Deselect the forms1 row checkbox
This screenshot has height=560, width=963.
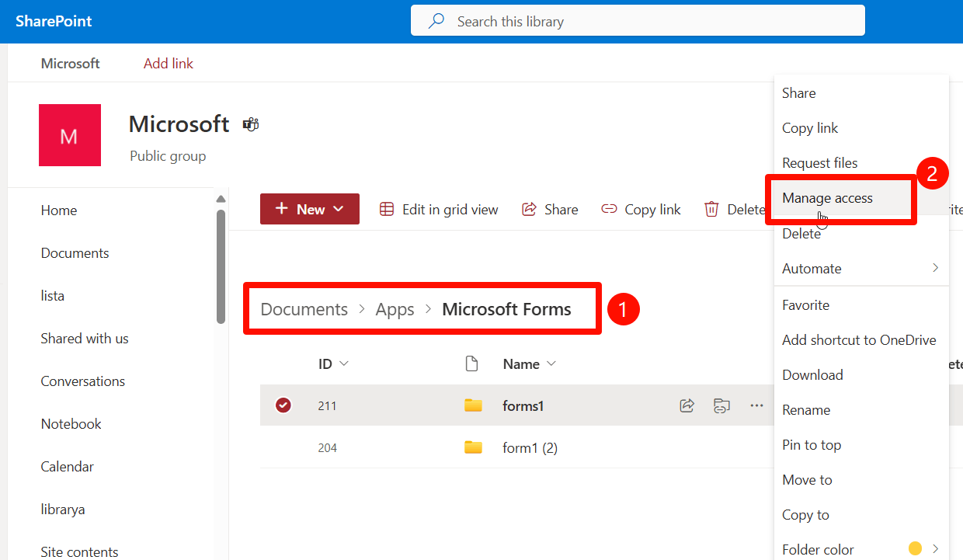click(x=283, y=405)
